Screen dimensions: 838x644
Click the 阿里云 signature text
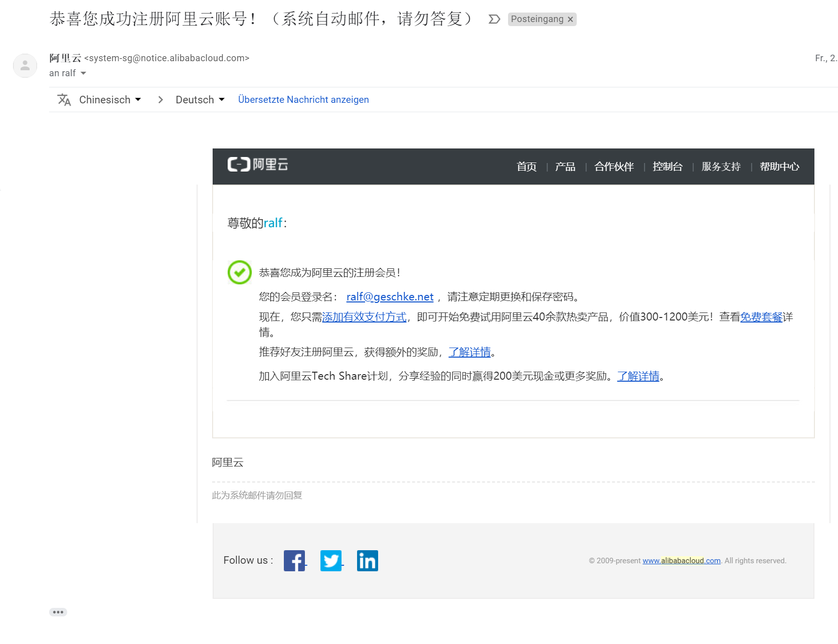[228, 462]
